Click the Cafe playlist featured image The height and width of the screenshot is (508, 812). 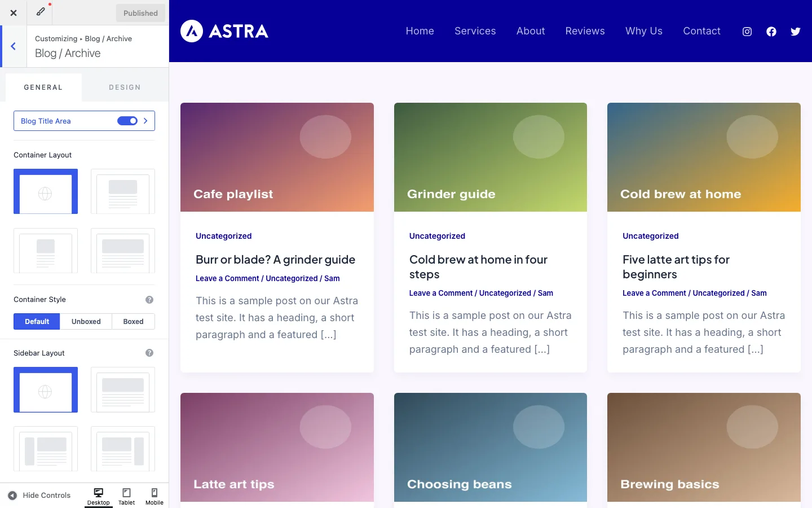point(277,157)
